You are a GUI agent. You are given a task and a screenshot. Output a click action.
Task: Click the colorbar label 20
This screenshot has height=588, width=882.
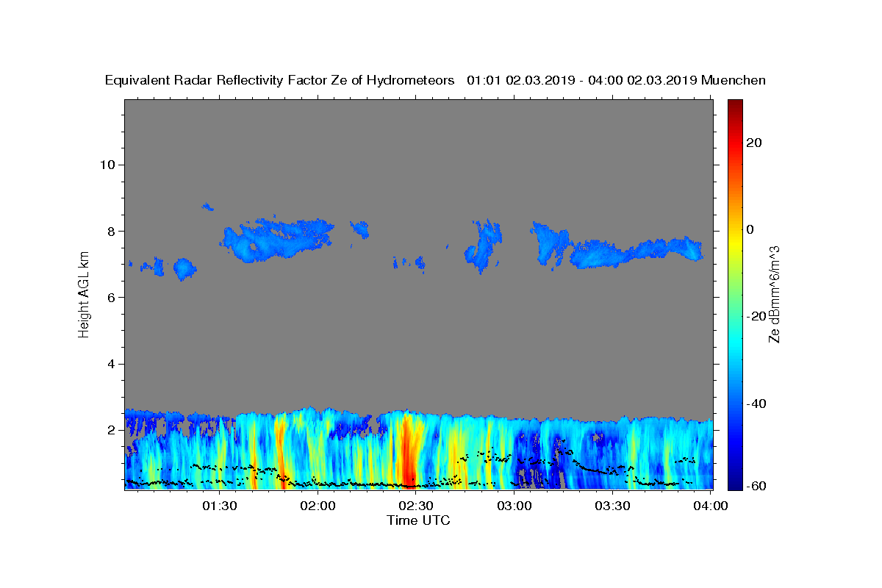point(753,143)
